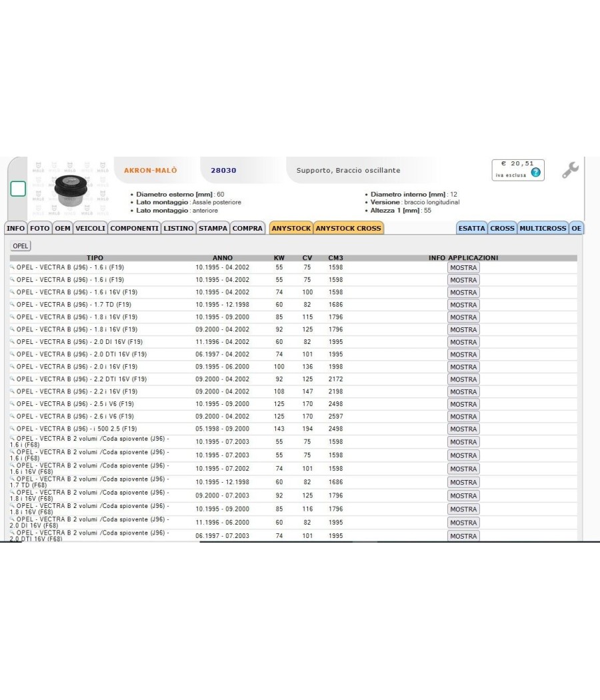Click magnifier icon for Vectra B 1.6 i 16V (F19)
The height and width of the screenshot is (700, 600).
coord(12,291)
